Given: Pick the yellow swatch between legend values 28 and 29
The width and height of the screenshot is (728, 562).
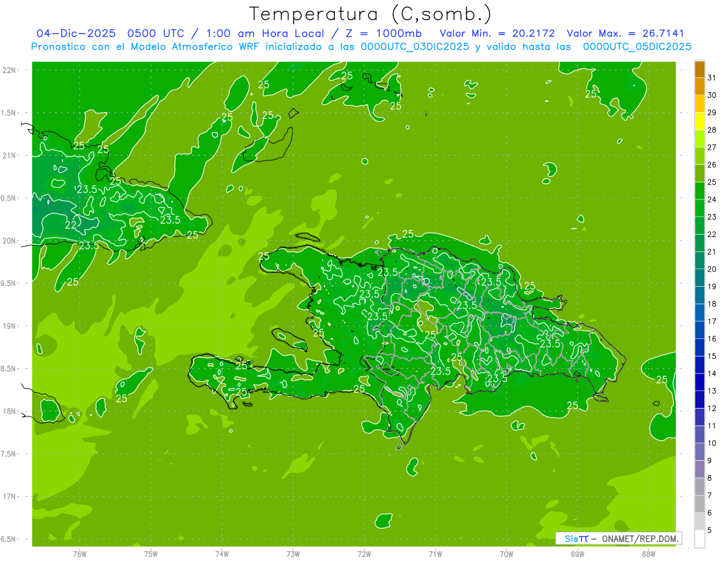Looking at the screenshot, I should click(699, 121).
